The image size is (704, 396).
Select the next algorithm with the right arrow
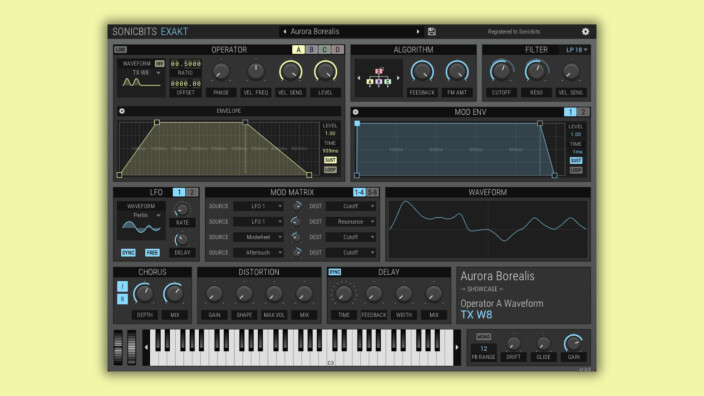(x=398, y=78)
